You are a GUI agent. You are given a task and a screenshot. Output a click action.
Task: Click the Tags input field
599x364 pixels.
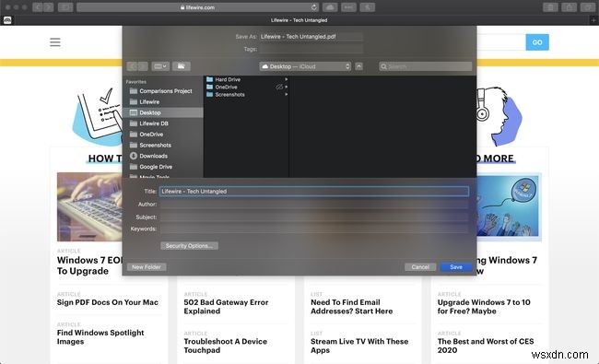311,49
